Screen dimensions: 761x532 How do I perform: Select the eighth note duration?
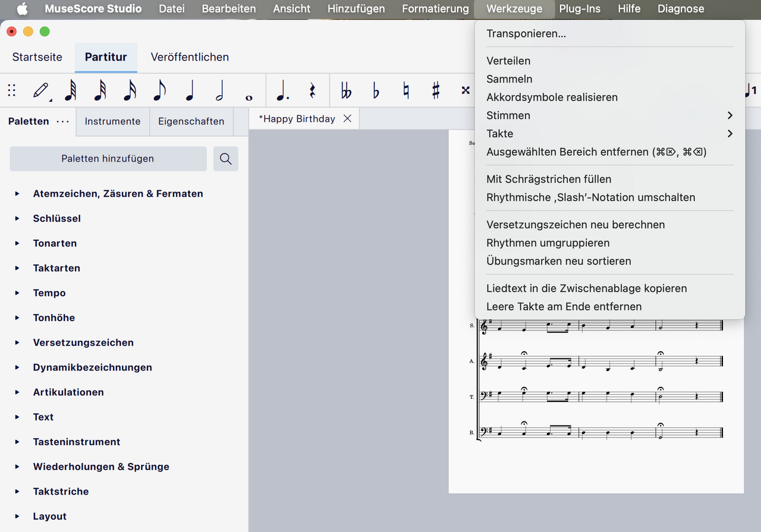tap(159, 91)
